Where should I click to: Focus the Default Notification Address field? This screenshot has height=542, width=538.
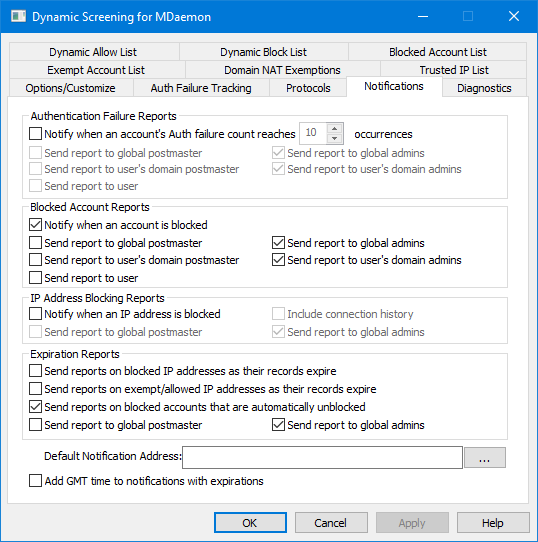pos(322,458)
